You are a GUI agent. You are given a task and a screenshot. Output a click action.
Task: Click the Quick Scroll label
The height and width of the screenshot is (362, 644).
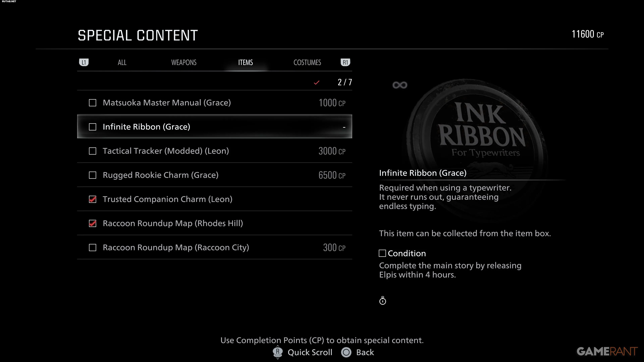coord(310,352)
